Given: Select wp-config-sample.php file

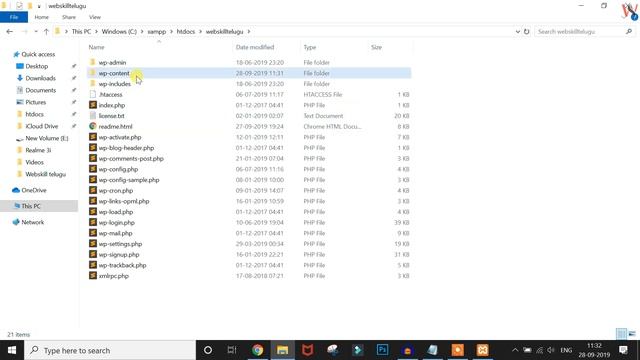Looking at the screenshot, I should coord(129,180).
